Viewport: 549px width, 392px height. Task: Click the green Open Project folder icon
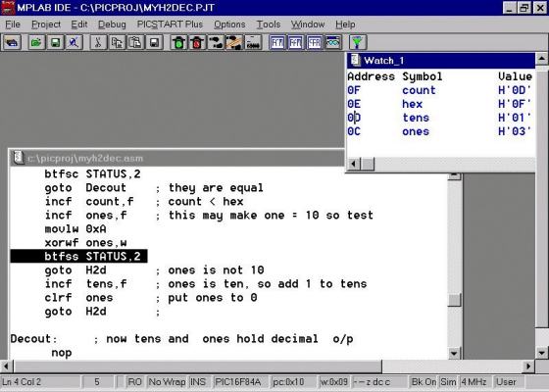[36, 43]
